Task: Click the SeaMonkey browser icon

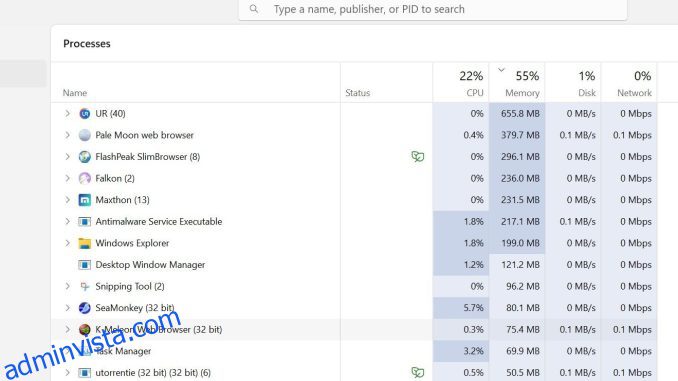Action: (85, 308)
